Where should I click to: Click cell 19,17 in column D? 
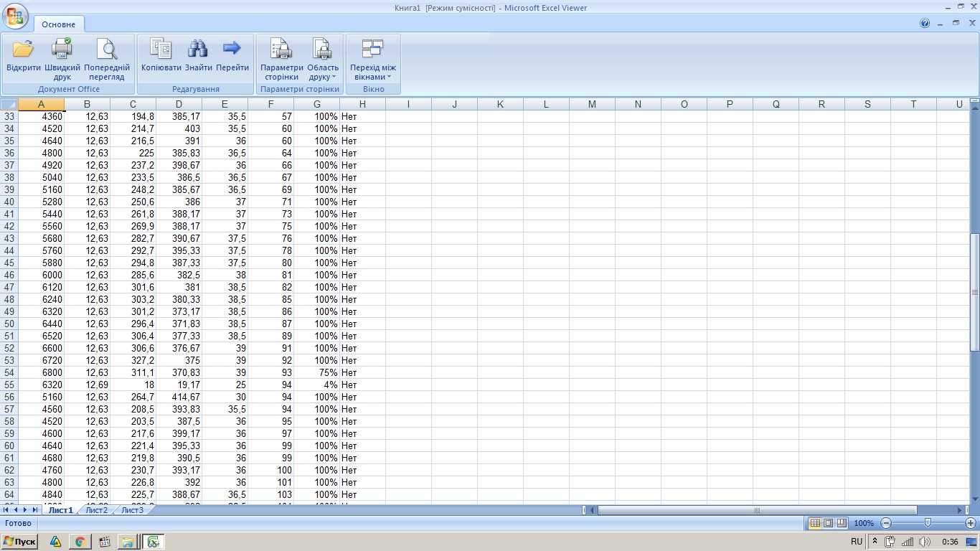click(x=179, y=385)
